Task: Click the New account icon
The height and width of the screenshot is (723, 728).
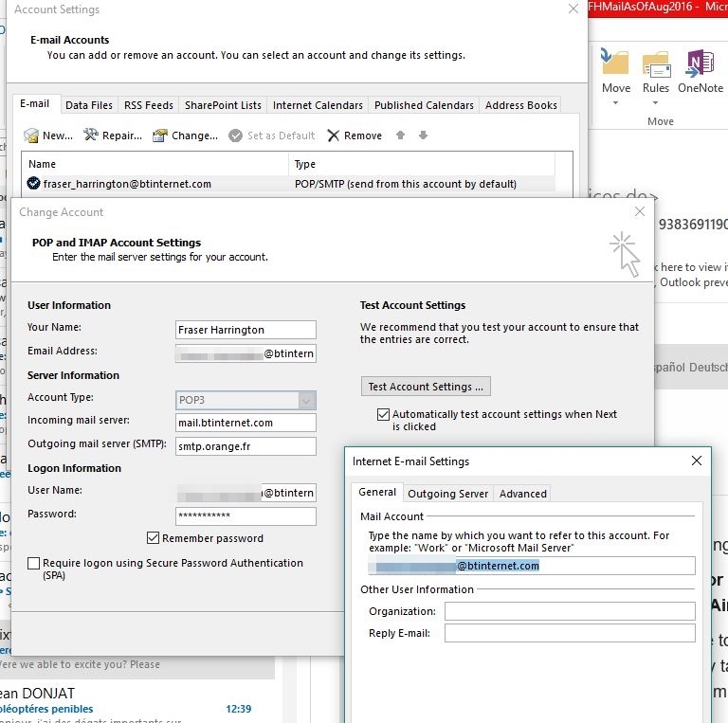Action: tap(31, 136)
